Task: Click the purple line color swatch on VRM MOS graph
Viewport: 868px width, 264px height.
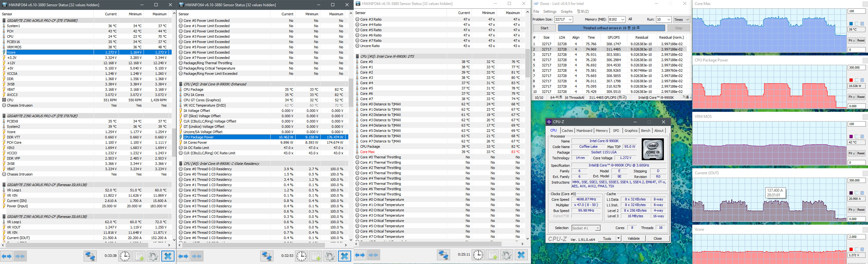Action: click(851, 137)
